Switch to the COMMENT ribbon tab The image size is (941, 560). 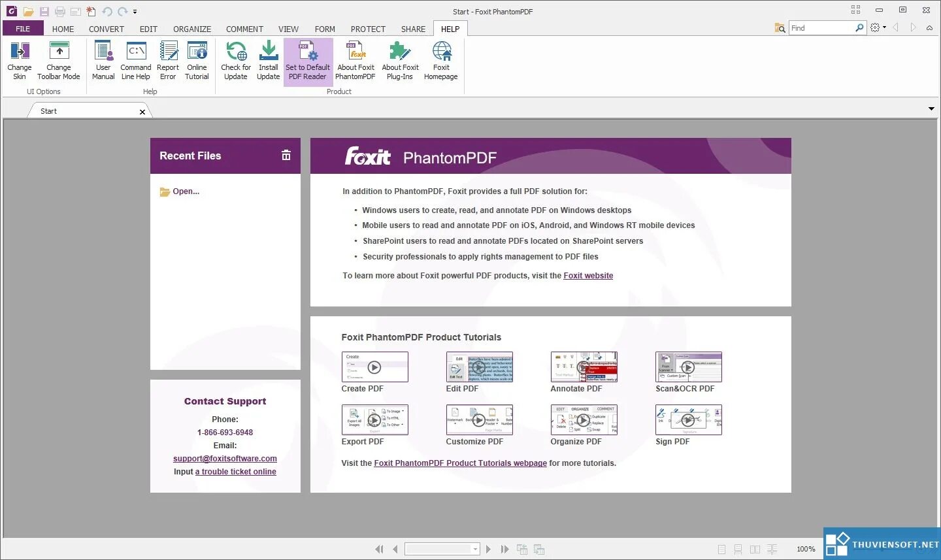point(244,29)
